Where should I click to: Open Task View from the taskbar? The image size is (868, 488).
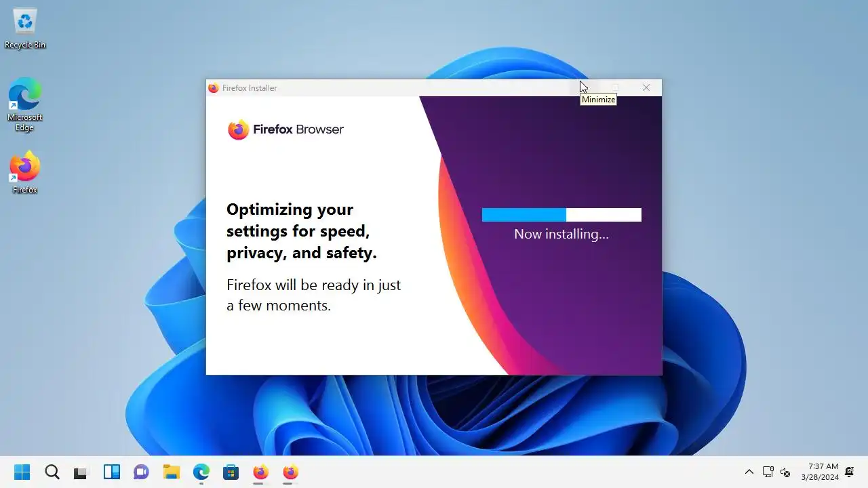[x=81, y=472]
